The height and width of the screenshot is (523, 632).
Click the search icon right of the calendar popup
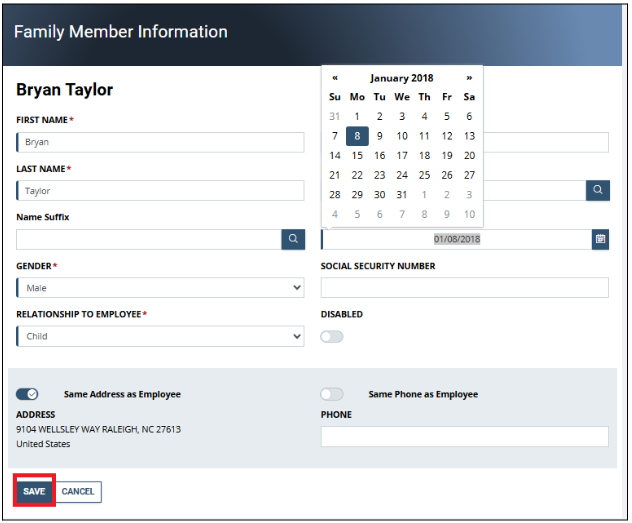(598, 190)
